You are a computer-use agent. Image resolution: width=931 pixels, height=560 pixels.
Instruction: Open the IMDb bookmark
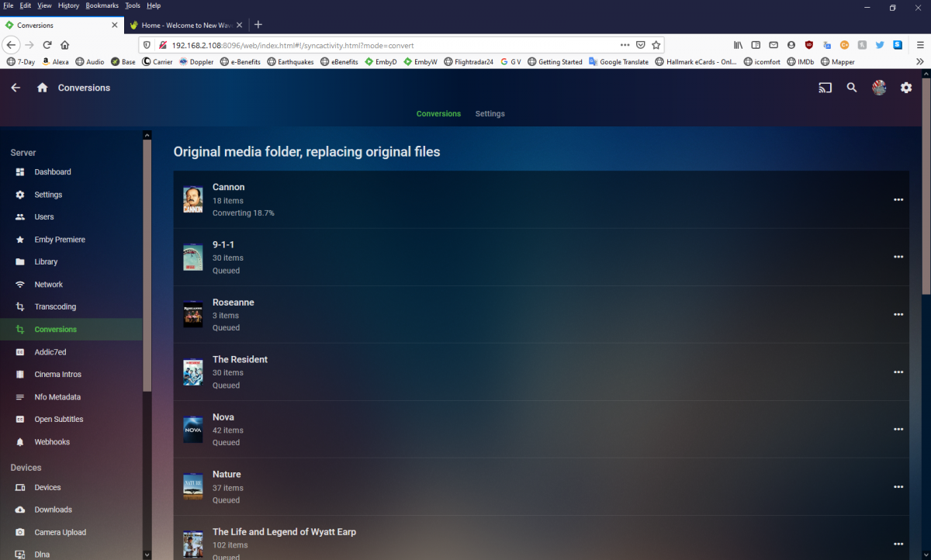[x=800, y=61]
